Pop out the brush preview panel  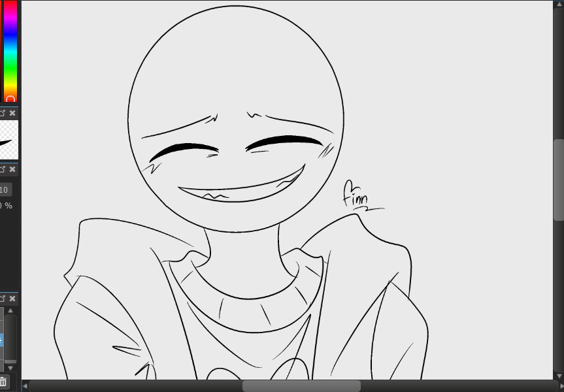pyautogui.click(x=2, y=113)
